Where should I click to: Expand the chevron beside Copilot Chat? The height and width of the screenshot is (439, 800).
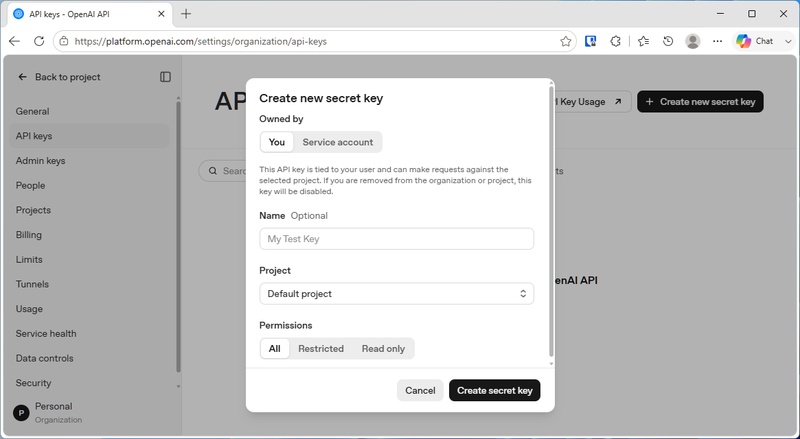click(x=788, y=41)
